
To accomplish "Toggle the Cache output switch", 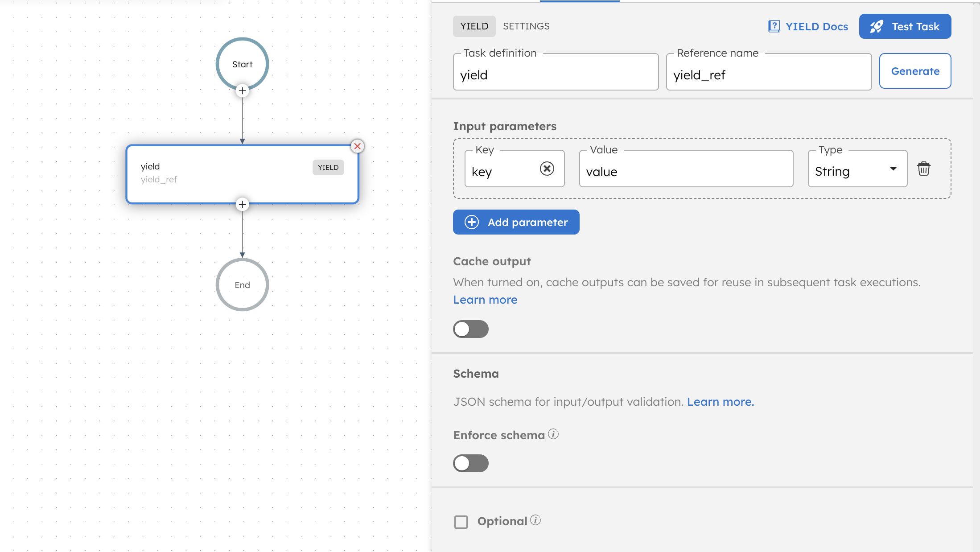I will [x=470, y=329].
